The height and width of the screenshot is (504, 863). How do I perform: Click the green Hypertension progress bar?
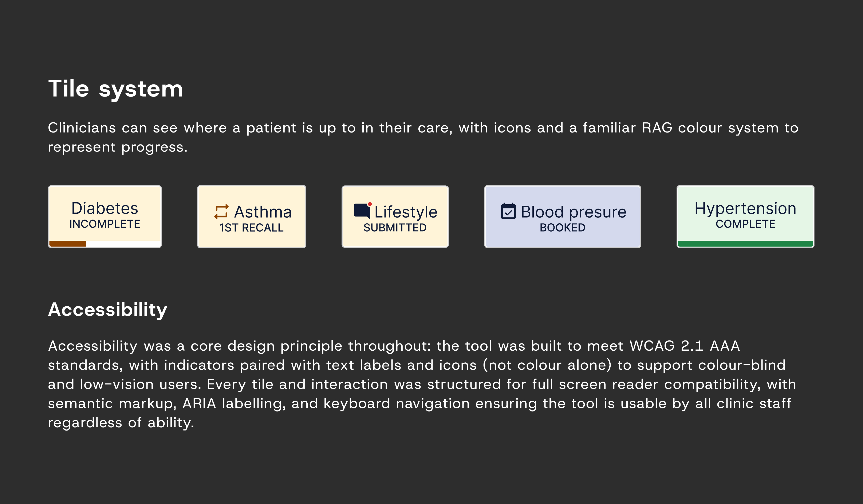click(745, 244)
